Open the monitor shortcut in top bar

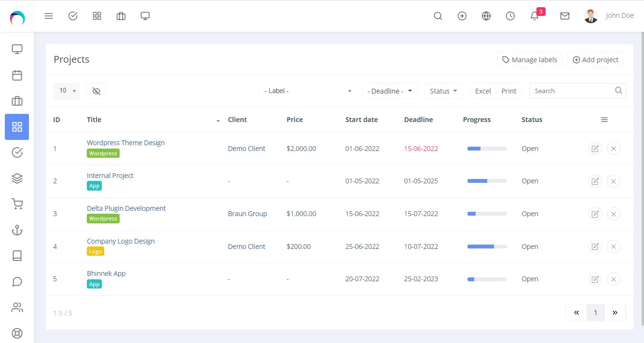tap(145, 16)
